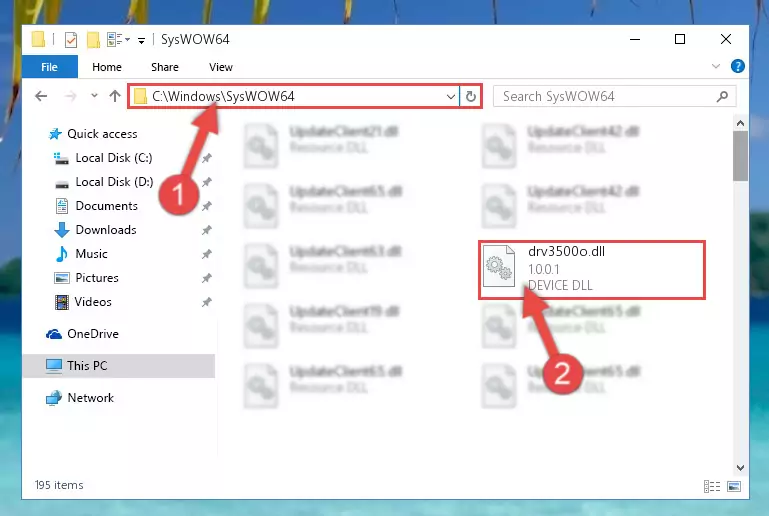Screen dimensions: 769x516
Task: Go back with the left arrow
Action: tap(41, 96)
